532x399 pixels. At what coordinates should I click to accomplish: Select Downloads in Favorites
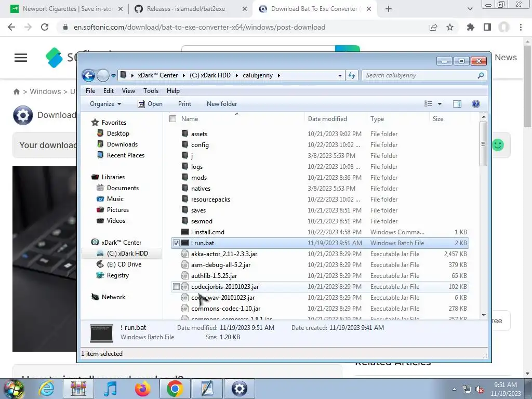122,144
